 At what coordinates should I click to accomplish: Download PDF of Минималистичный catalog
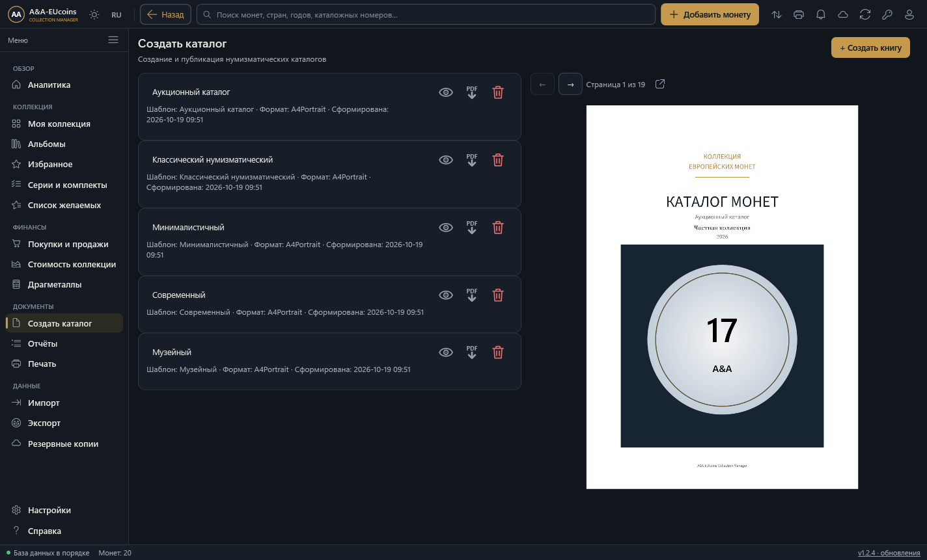pyautogui.click(x=472, y=228)
